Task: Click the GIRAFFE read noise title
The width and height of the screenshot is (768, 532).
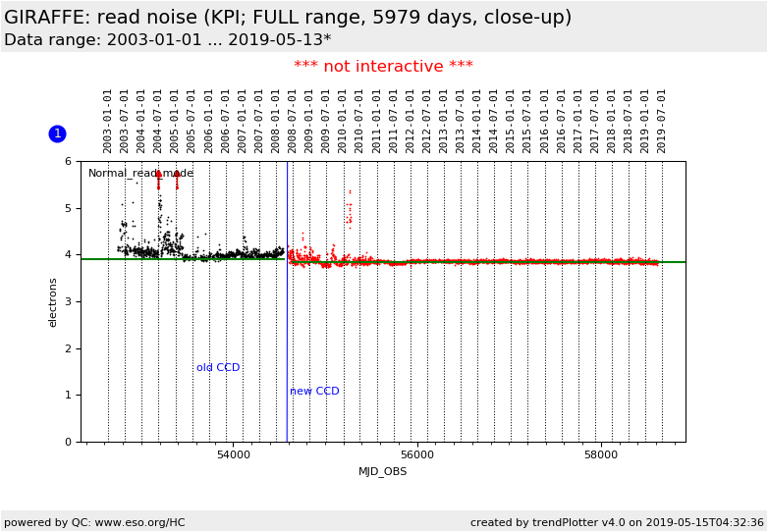Action: (288, 18)
